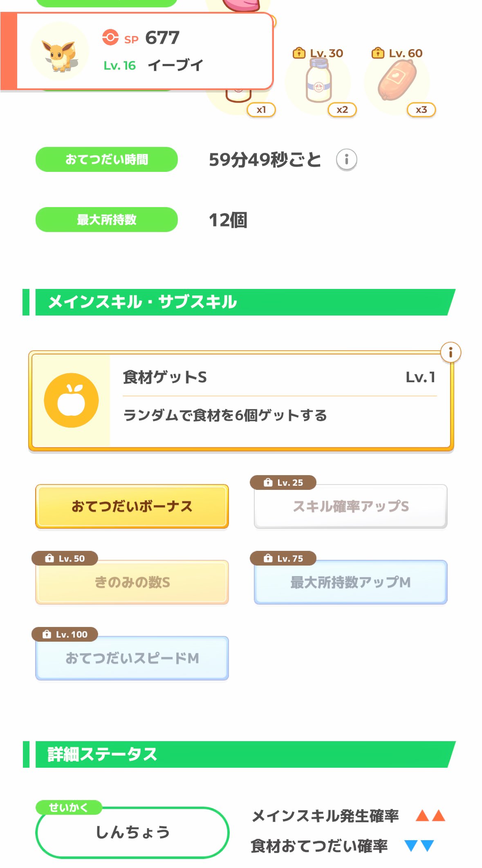
Task: Tap the しんちょう nature box
Action: click(x=132, y=832)
